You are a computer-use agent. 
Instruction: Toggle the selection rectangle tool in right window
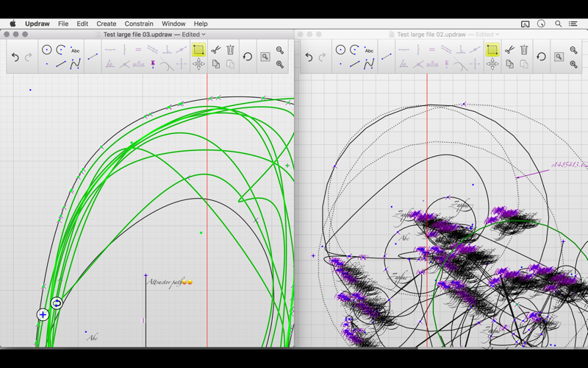(492, 50)
